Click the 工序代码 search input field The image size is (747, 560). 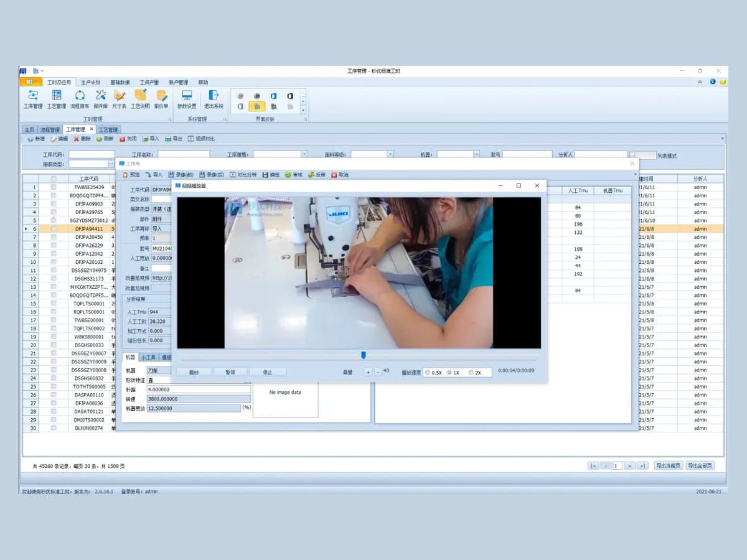[92, 154]
